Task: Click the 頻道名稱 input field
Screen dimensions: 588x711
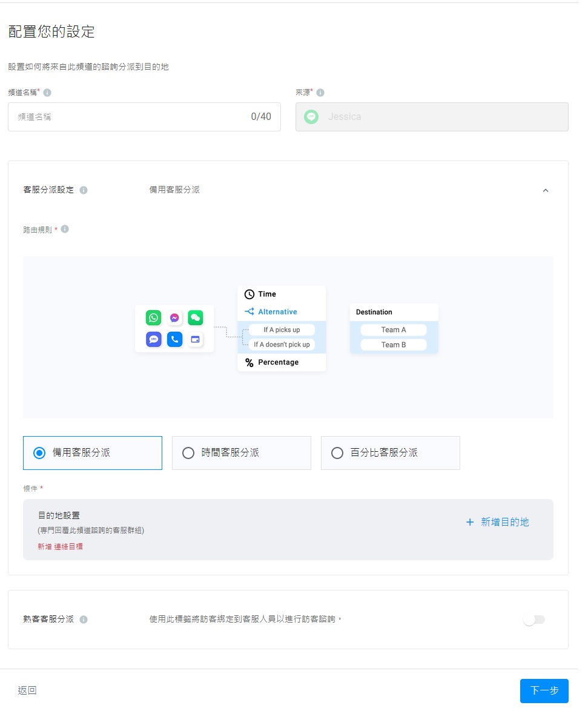Action: coord(144,117)
